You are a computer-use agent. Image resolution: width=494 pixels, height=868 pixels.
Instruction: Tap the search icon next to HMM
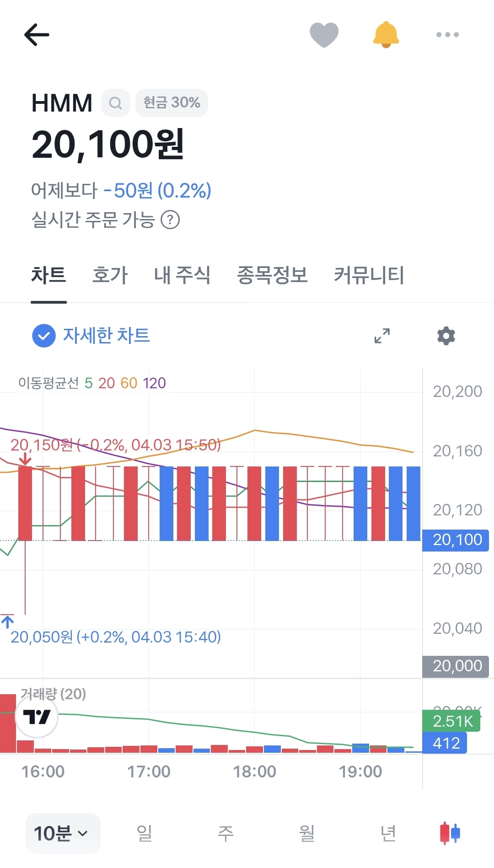tap(116, 103)
